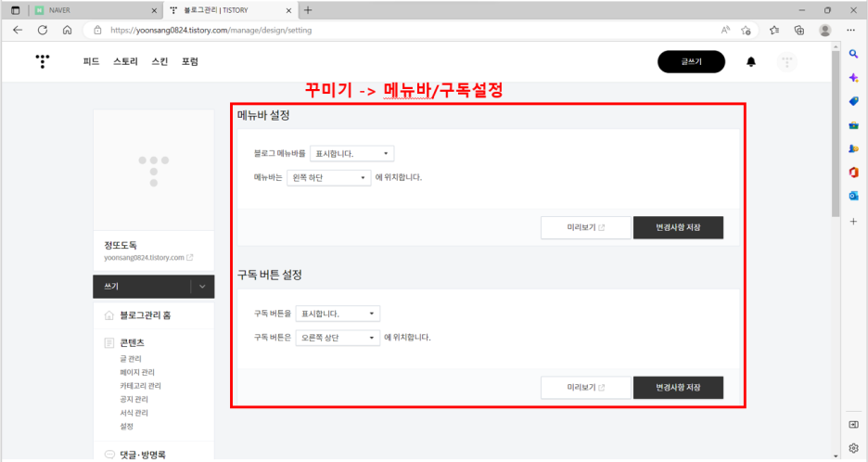Open a new browser tab
This screenshot has width=868, height=462.
tap(308, 10)
